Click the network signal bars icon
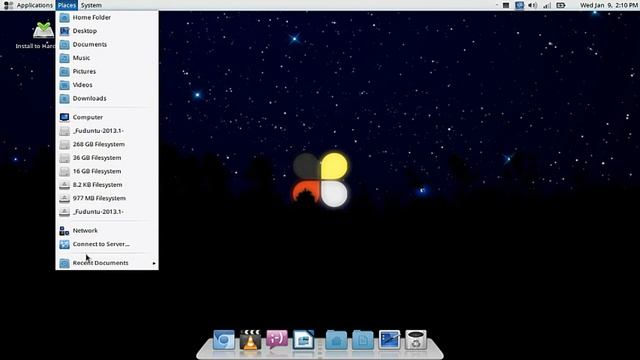Screen dimensions: 640x360 [547, 5]
